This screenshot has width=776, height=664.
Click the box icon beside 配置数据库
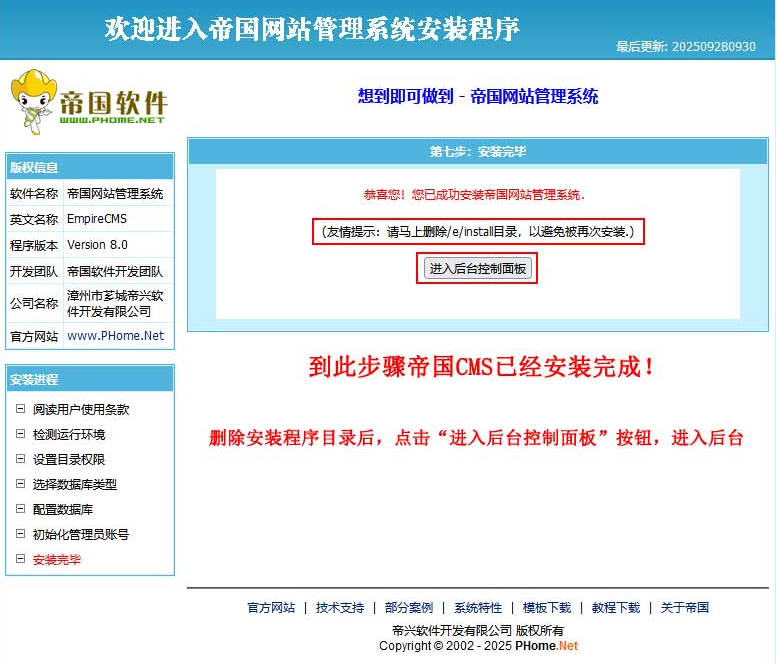point(20,509)
